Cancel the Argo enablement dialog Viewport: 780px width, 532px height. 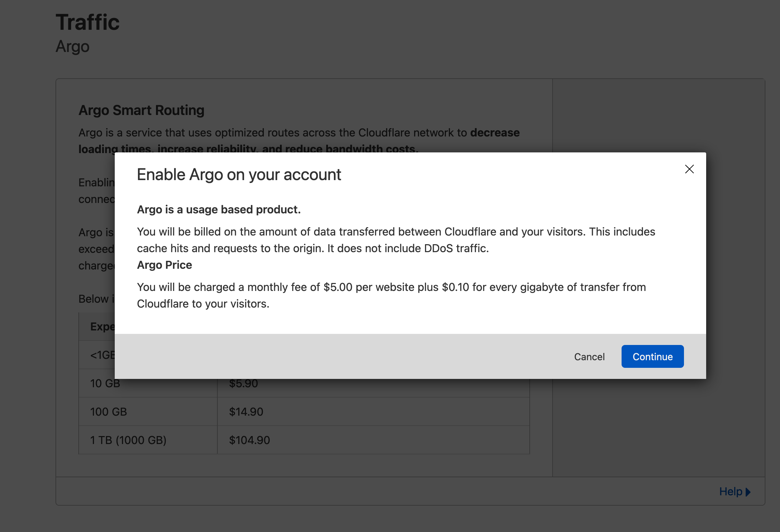point(589,357)
